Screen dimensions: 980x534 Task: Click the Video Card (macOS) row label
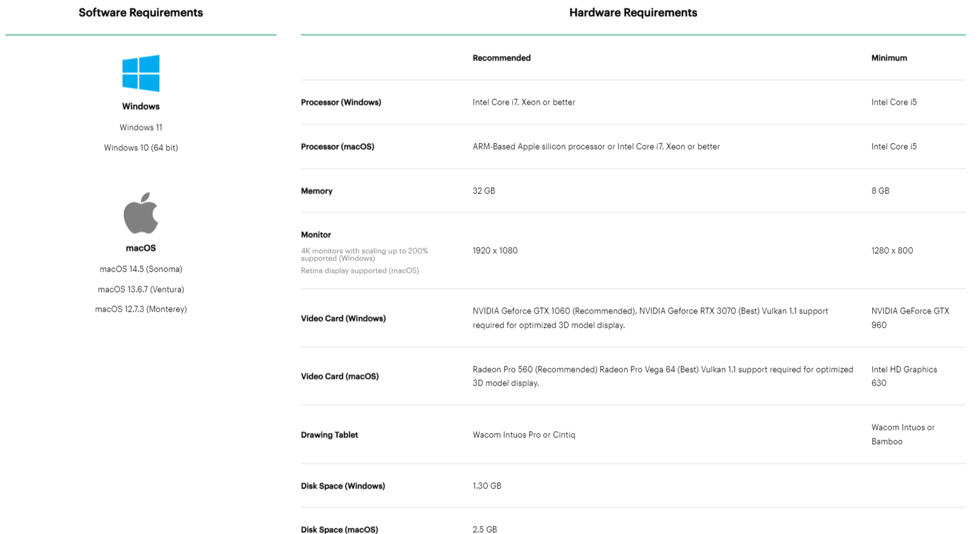pos(339,376)
